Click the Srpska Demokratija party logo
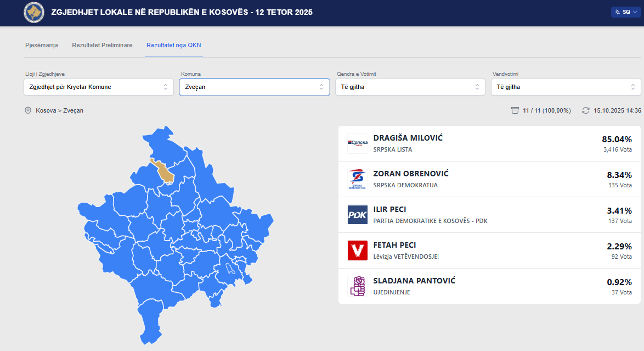Image resolution: width=644 pixels, height=351 pixels. coord(358,179)
